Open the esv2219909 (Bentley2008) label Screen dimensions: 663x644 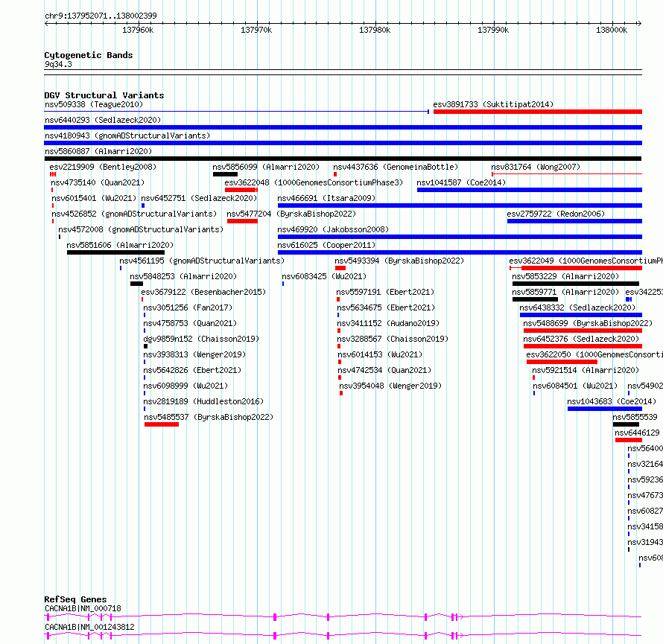click(103, 167)
